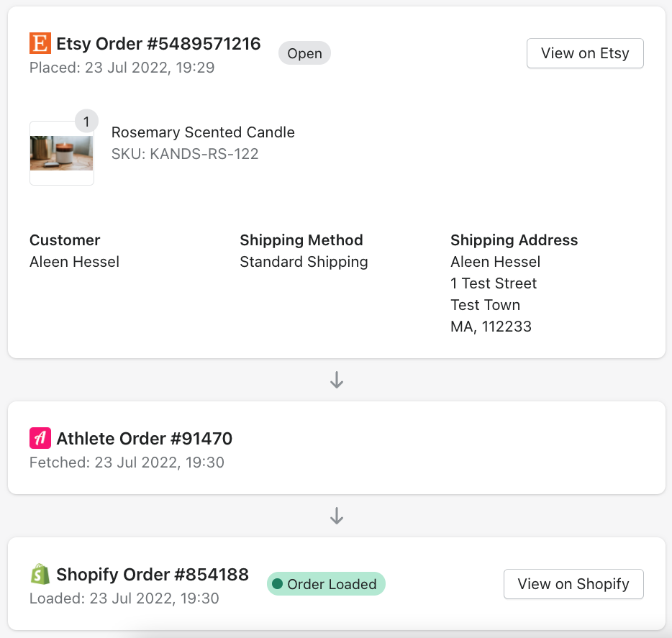Viewport: 672px width, 638px height.
Task: Click the SKU KANDS-RS-122 text
Action: tap(185, 153)
